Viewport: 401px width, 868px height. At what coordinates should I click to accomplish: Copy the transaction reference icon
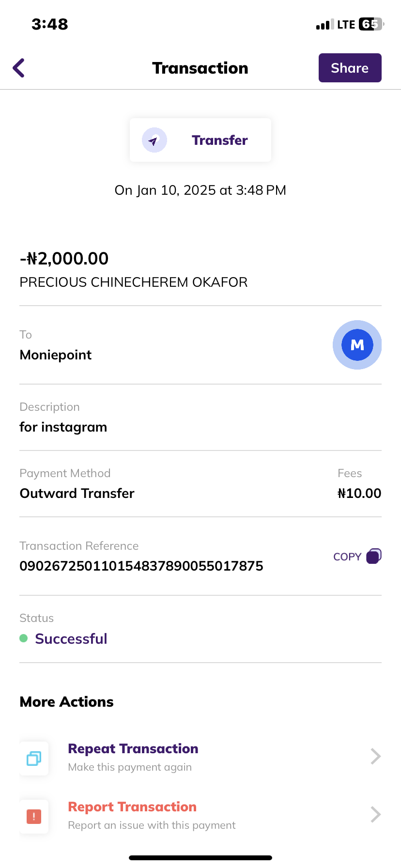tap(374, 556)
